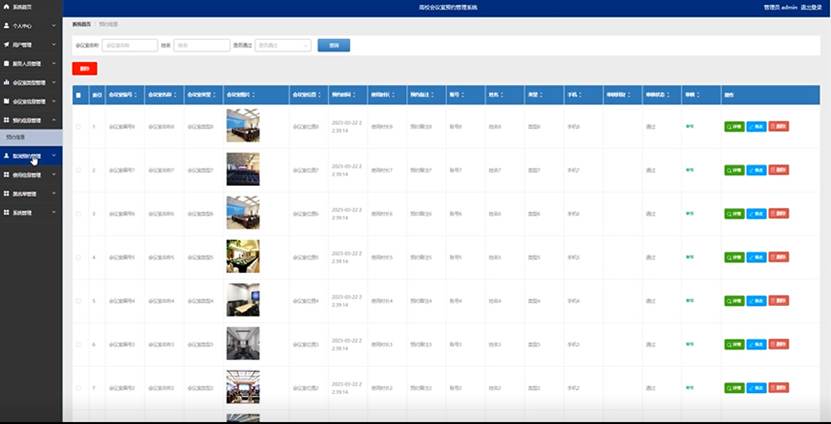831x424 pixels.
Task: Open the 是否通过 filter dropdown
Action: (x=283, y=46)
